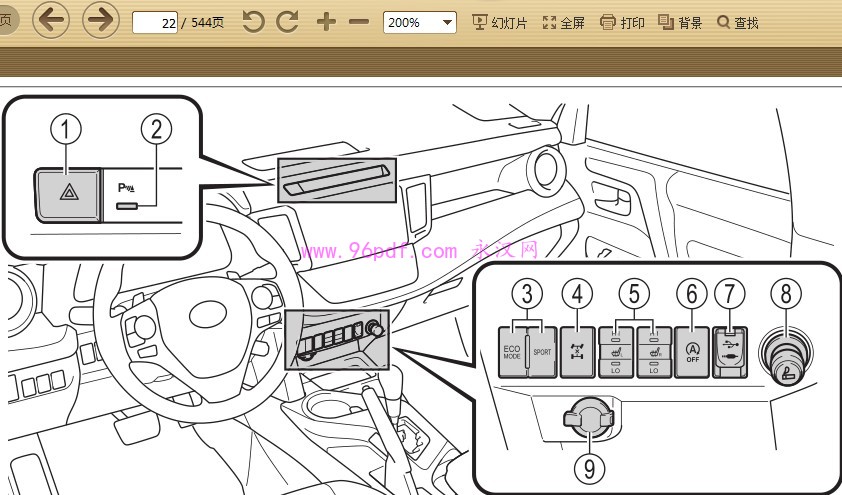The image size is (842, 495).
Task: Go forward with the right arrow button
Action: pos(100,21)
